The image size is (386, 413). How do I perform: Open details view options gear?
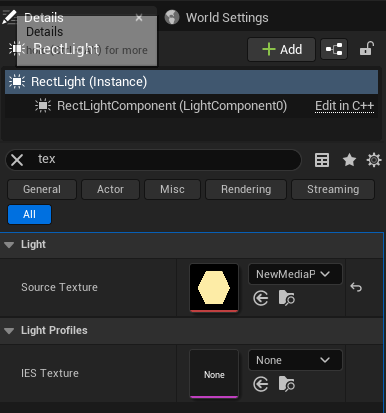pyautogui.click(x=374, y=160)
